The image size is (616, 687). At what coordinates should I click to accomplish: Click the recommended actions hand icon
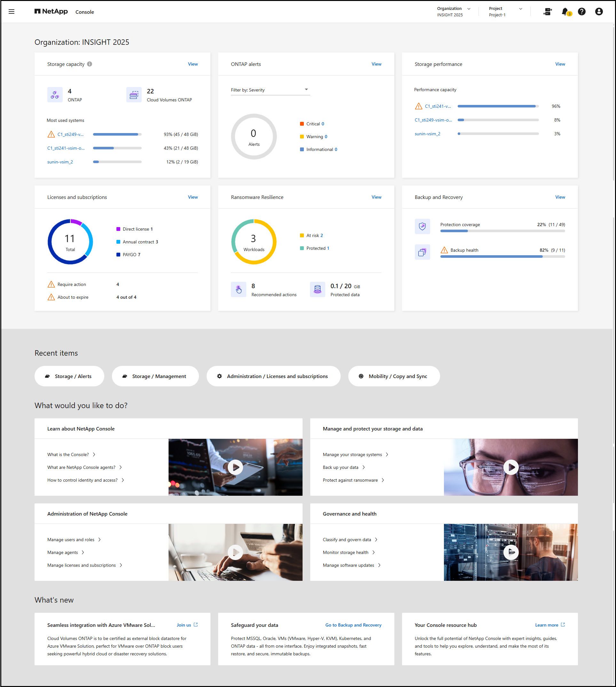[x=239, y=289]
